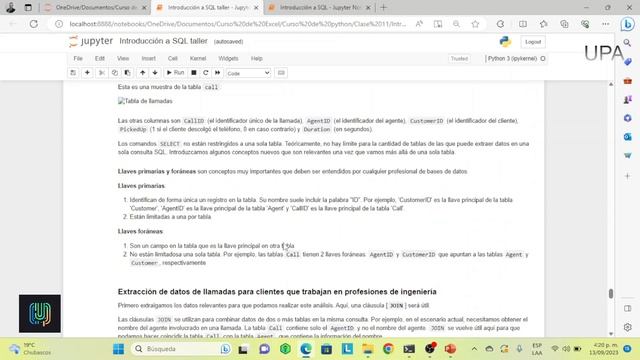Cut selected cells with scissors icon
Viewport: 640px width, 360px height.
[x=102, y=73]
